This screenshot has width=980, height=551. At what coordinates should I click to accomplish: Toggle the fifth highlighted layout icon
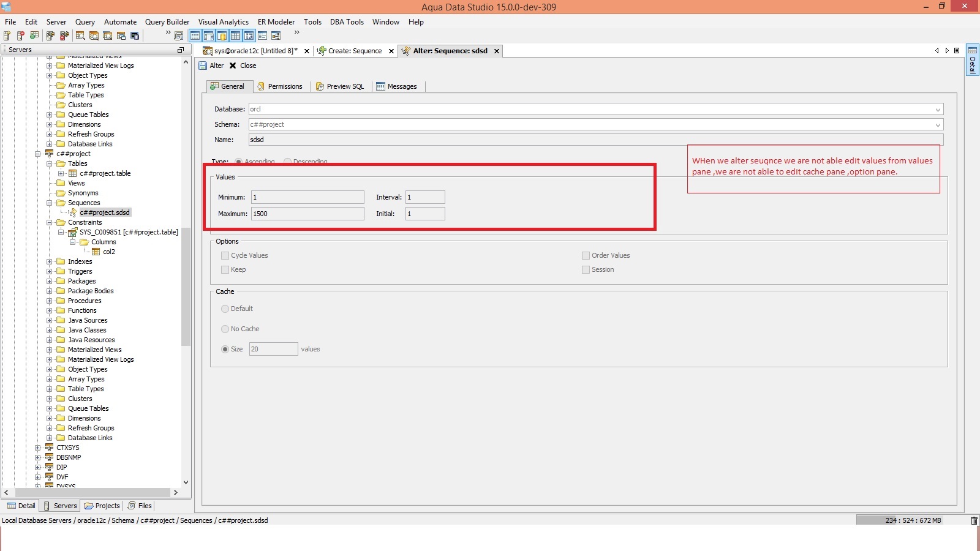pos(249,36)
